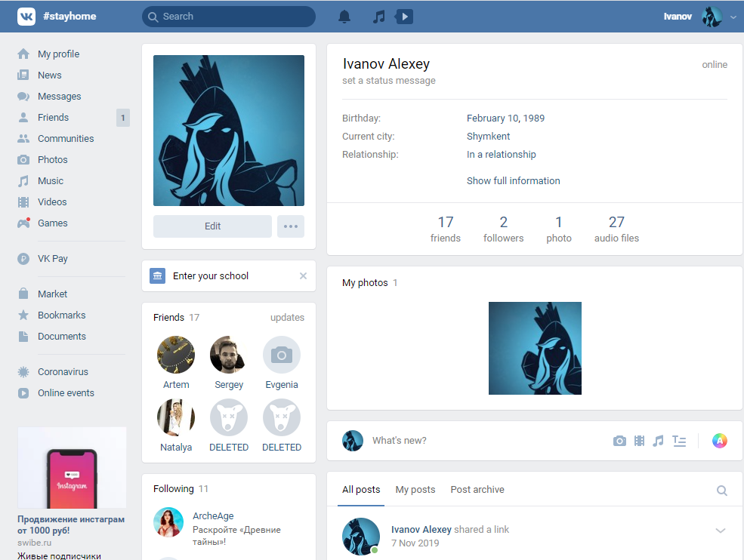Attach audio with music icon in post box
Image resolution: width=744 pixels, height=560 pixels.
click(x=658, y=441)
